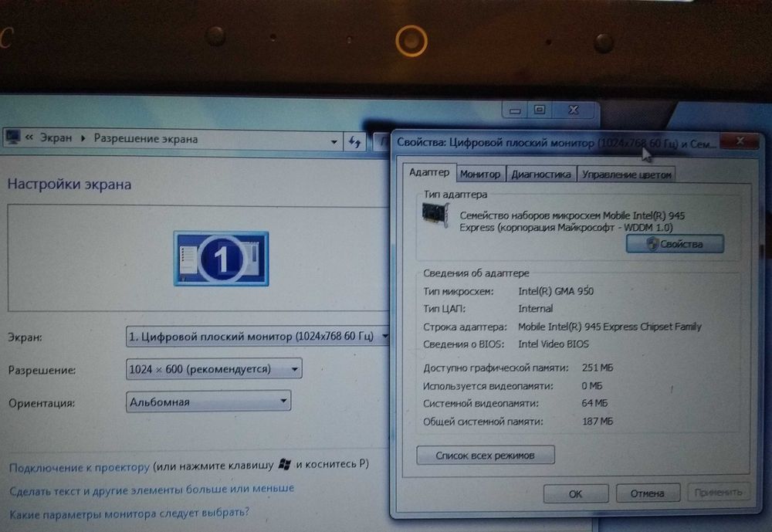Open Сделать текст и другие элементы больше link
This screenshot has height=532, width=772.
pyautogui.click(x=151, y=490)
